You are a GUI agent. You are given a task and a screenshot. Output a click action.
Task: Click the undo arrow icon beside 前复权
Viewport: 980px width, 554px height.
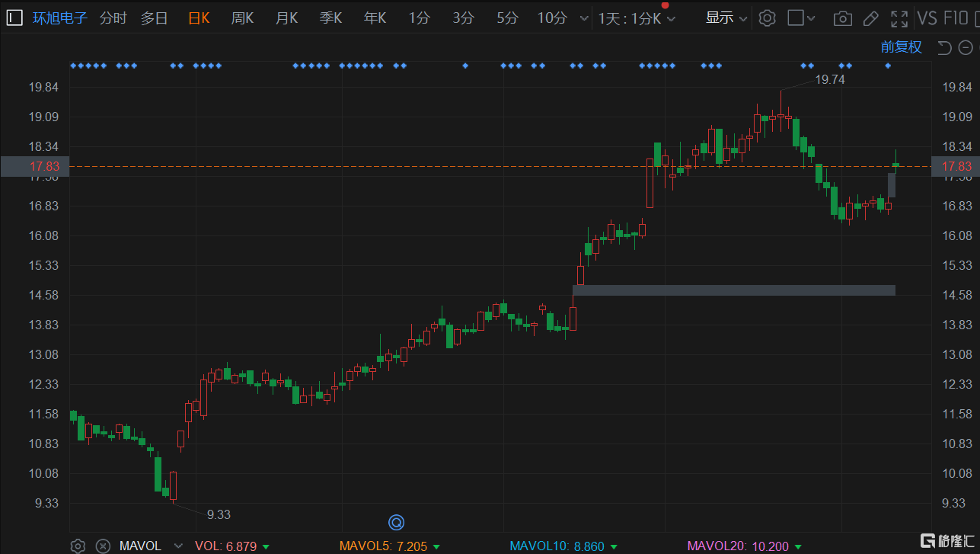click(944, 47)
